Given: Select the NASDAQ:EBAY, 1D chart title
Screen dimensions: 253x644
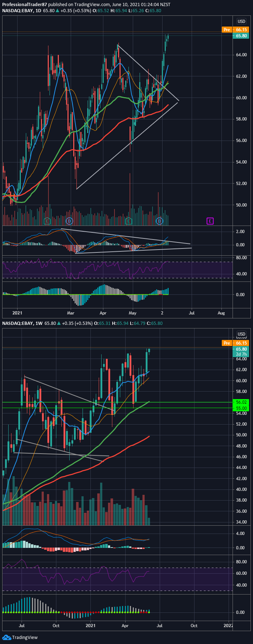Looking at the screenshot, I should pyautogui.click(x=22, y=11).
